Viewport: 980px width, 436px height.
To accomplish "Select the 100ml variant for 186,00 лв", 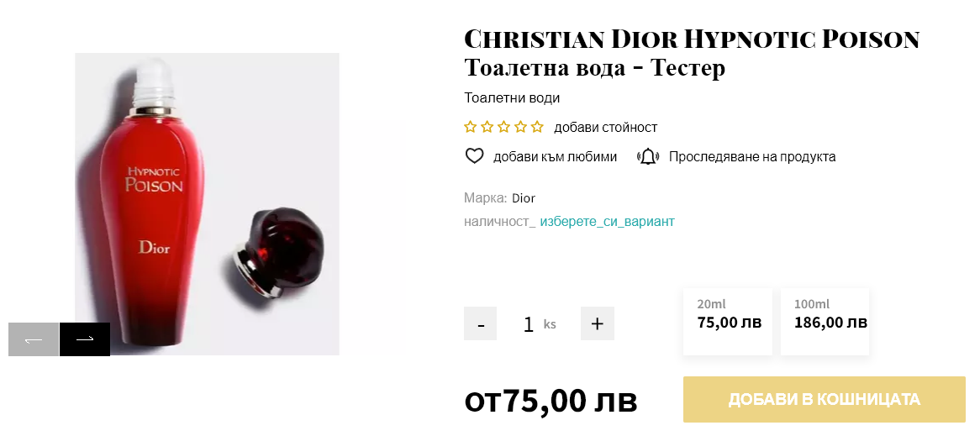I will [x=825, y=321].
